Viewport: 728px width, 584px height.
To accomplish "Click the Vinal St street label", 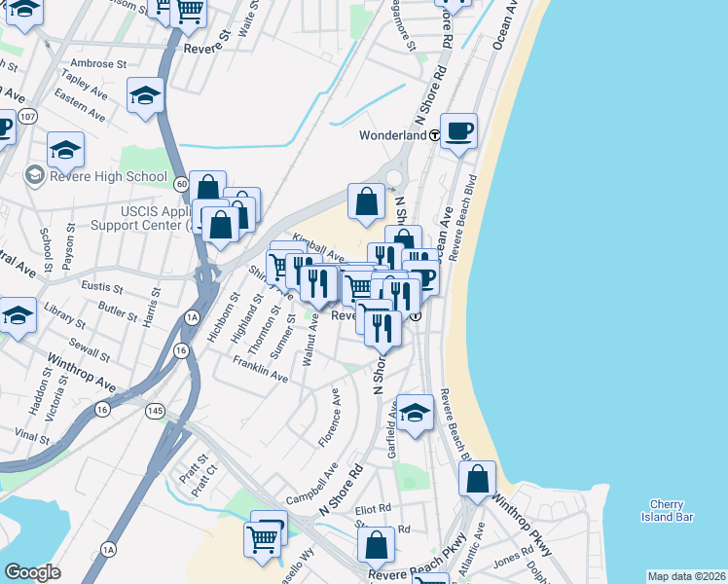I will tap(32, 436).
